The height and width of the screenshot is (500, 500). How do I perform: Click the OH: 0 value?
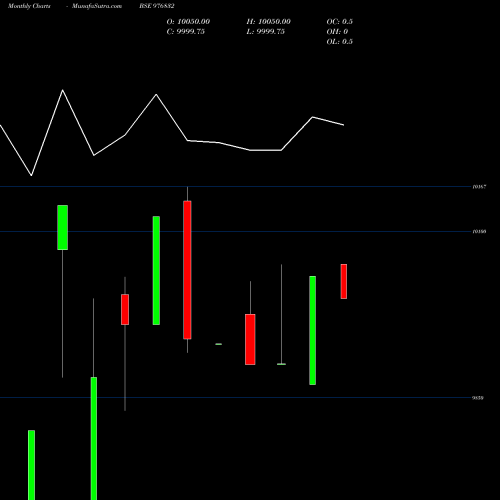pos(337,32)
